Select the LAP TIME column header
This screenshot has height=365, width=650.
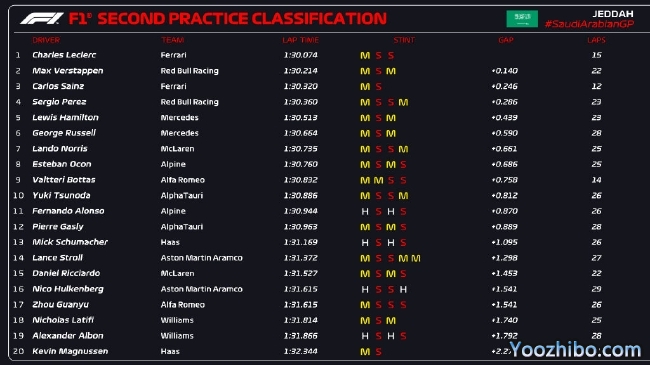301,40
